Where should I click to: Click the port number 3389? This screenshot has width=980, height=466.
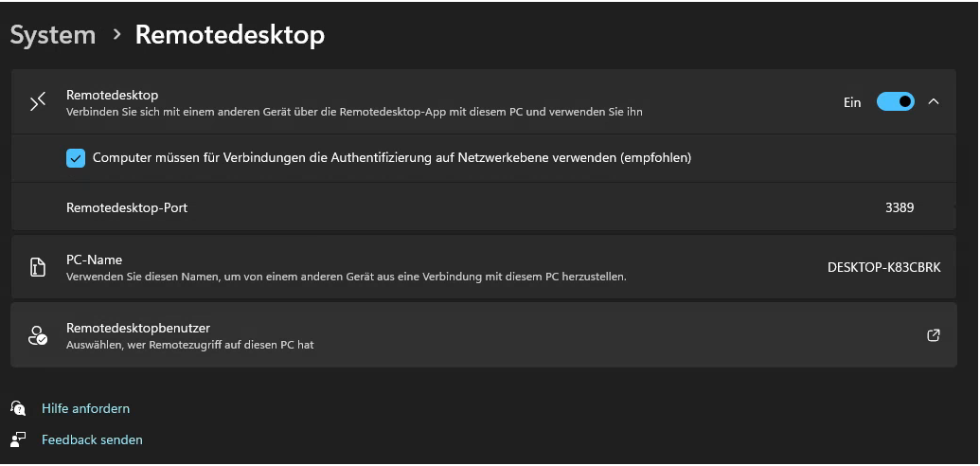tap(899, 207)
